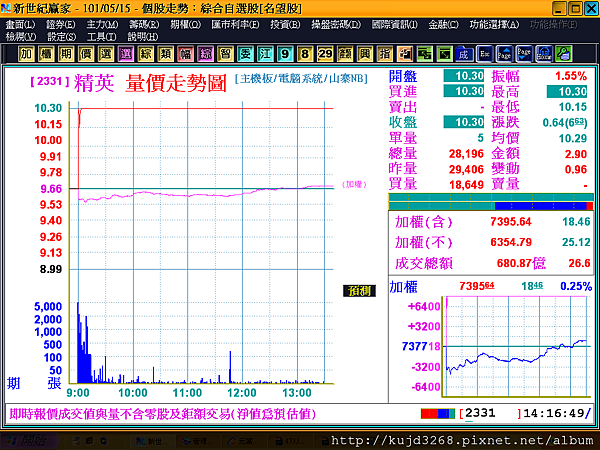
Task: Click the 12:00 time axis label
Action: (242, 393)
